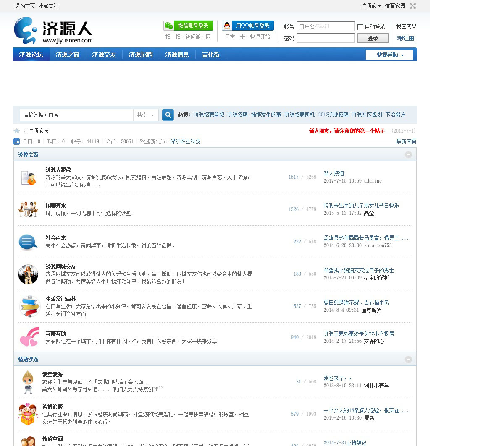This screenshot has height=446, width=504.
Task: Open the 互帮互助 pink heart icon
Action: coord(29,337)
